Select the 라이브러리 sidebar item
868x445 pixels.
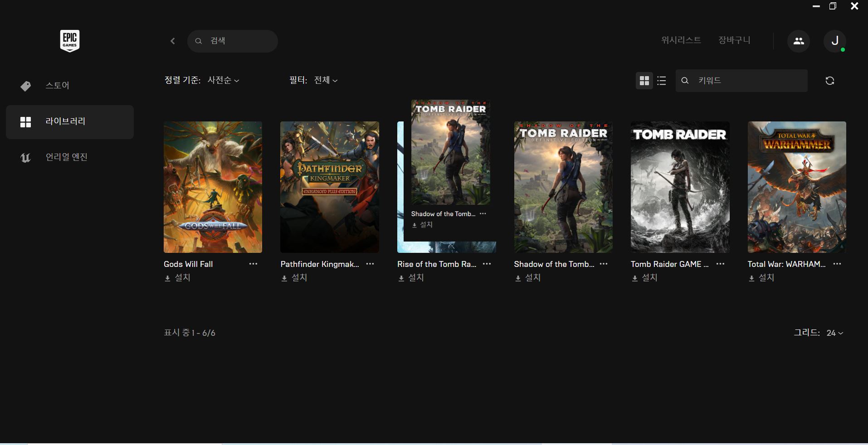click(65, 121)
